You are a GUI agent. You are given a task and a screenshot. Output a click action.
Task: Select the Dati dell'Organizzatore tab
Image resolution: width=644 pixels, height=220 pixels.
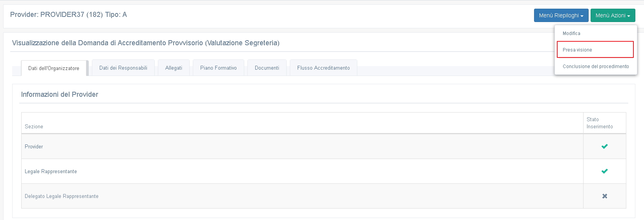coord(54,68)
